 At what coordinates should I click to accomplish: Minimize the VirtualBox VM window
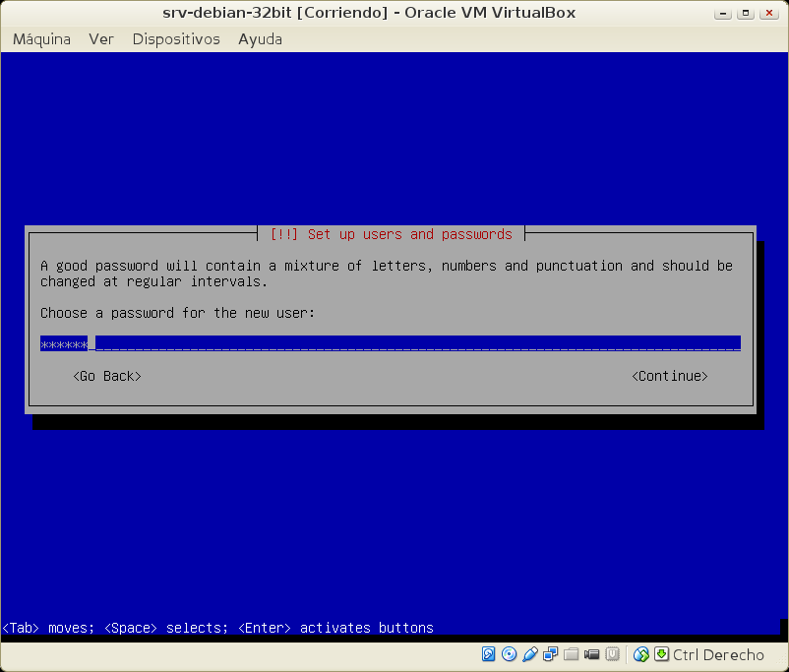723,13
